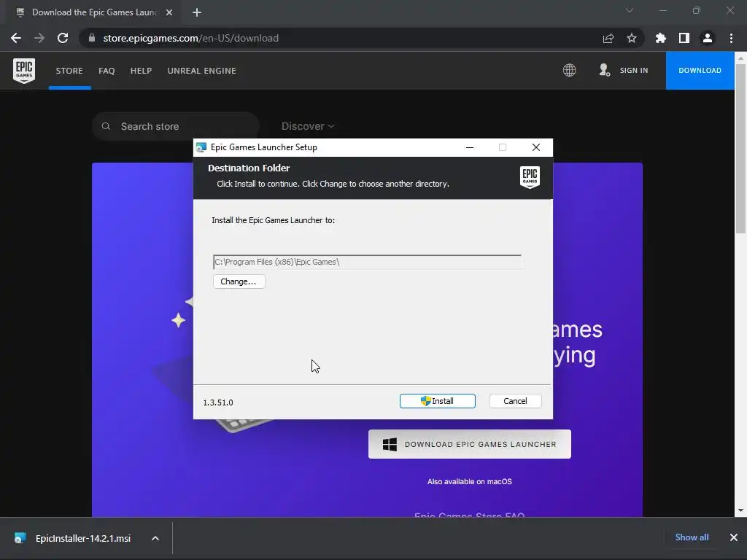Click the Epic Games logo in setup header
This screenshot has width=747, height=560.
click(x=530, y=177)
